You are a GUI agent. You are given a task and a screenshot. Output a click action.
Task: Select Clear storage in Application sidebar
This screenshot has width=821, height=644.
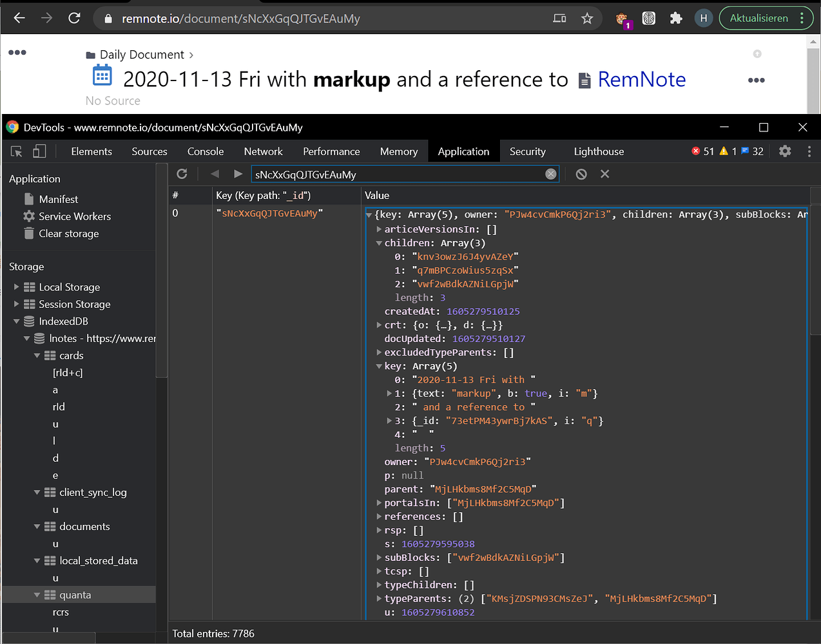tap(68, 234)
